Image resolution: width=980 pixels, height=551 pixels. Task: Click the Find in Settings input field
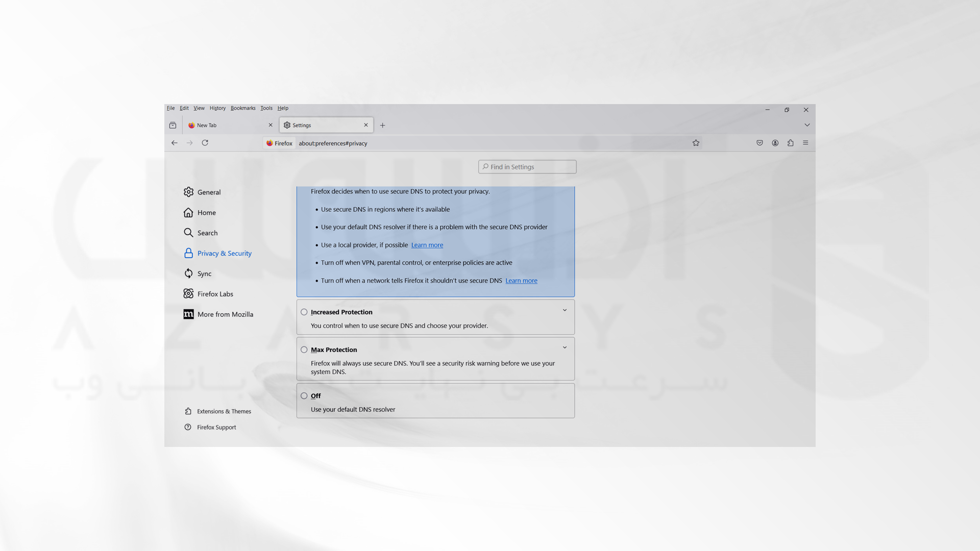click(527, 166)
